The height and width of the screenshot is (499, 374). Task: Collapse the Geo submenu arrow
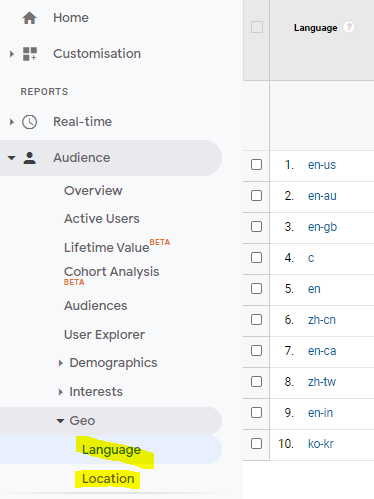pyautogui.click(x=60, y=421)
